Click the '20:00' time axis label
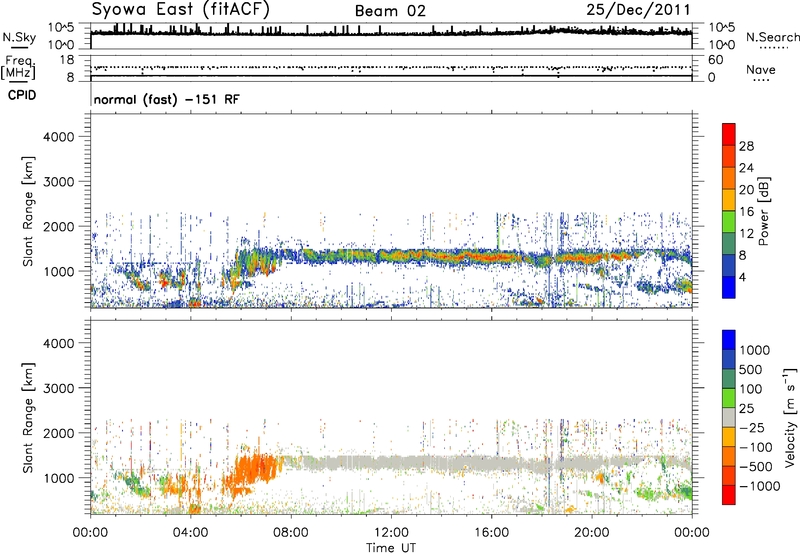 click(x=591, y=533)
